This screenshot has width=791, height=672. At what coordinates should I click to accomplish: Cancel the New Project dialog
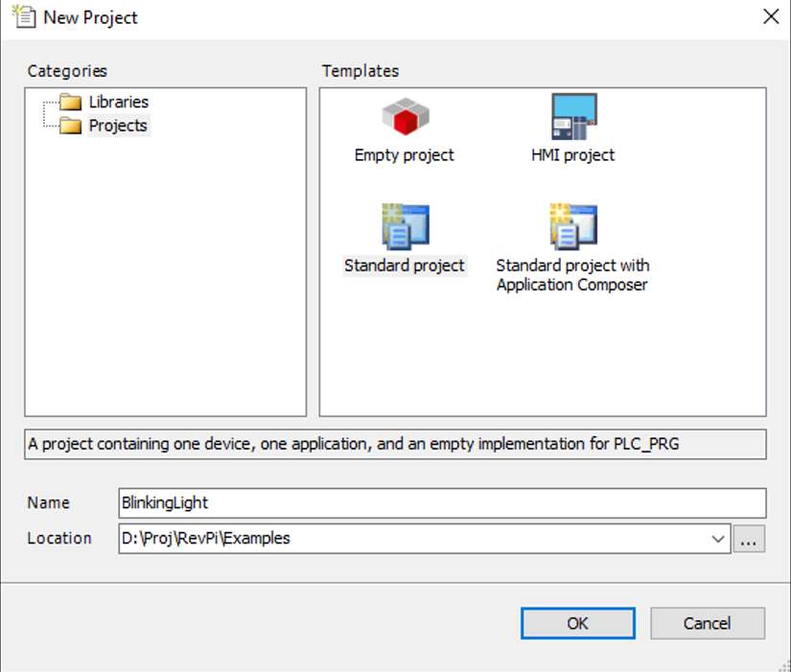click(x=708, y=623)
